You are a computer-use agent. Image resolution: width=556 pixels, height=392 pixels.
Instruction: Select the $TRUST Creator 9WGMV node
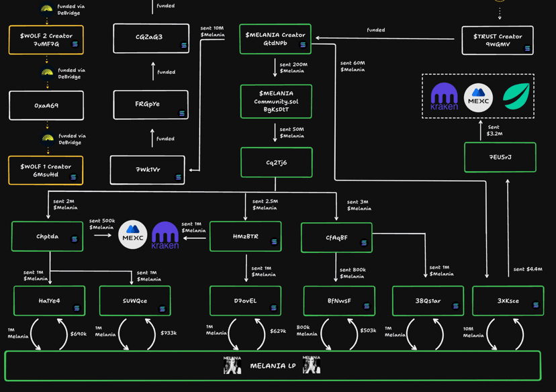(x=498, y=40)
